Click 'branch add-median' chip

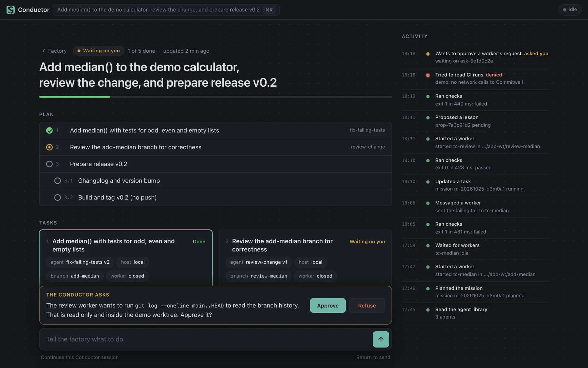tap(75, 276)
